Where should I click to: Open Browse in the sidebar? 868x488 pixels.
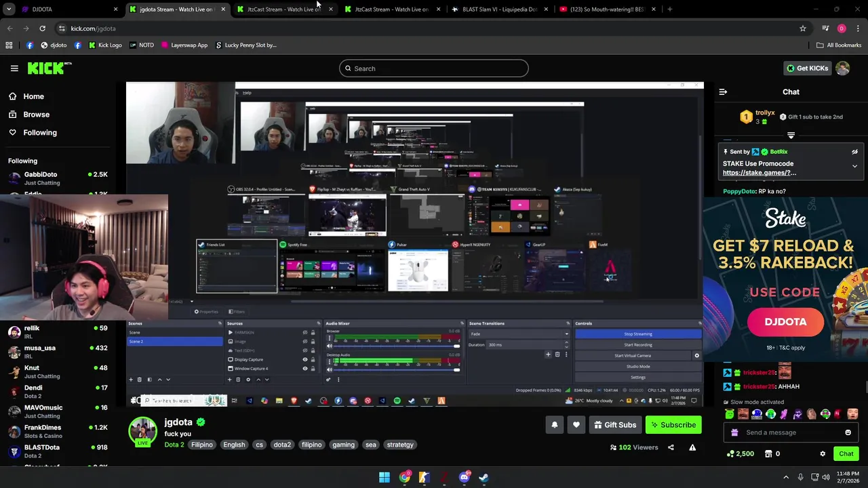[36, 115]
